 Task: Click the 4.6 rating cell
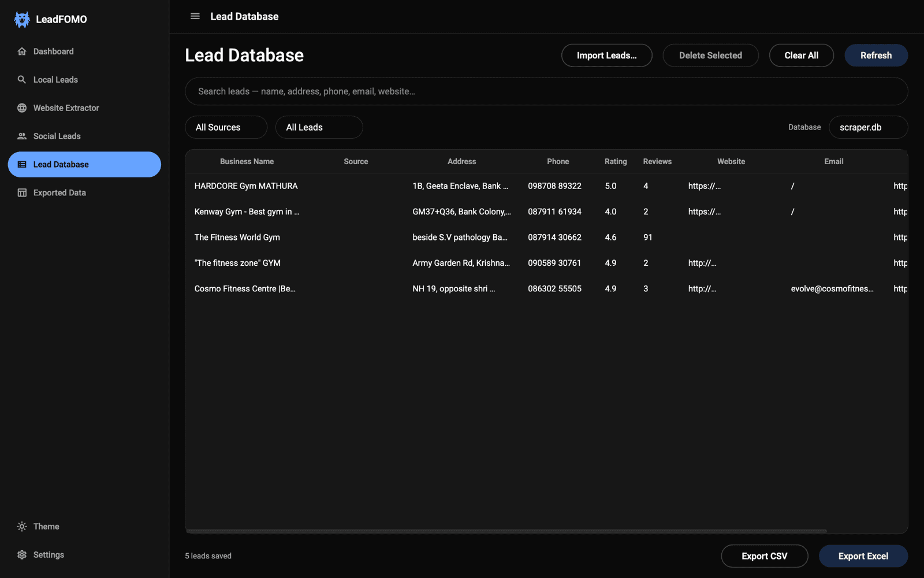610,238
